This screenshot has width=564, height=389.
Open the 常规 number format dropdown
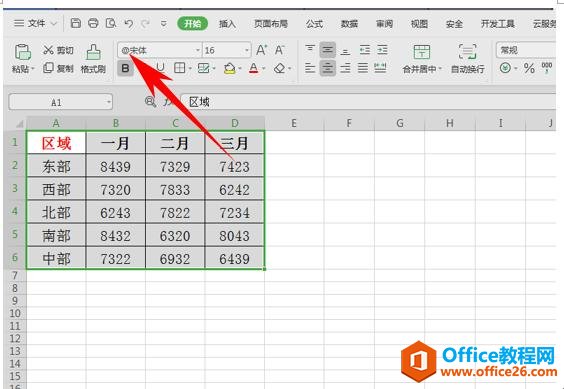[526, 50]
